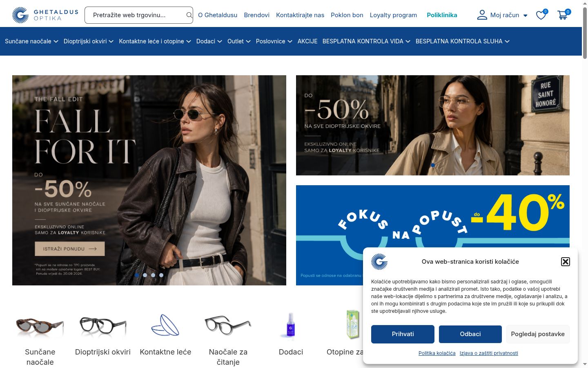
Task: Open the -50% dioptrijske okvire banner
Action: point(433,125)
